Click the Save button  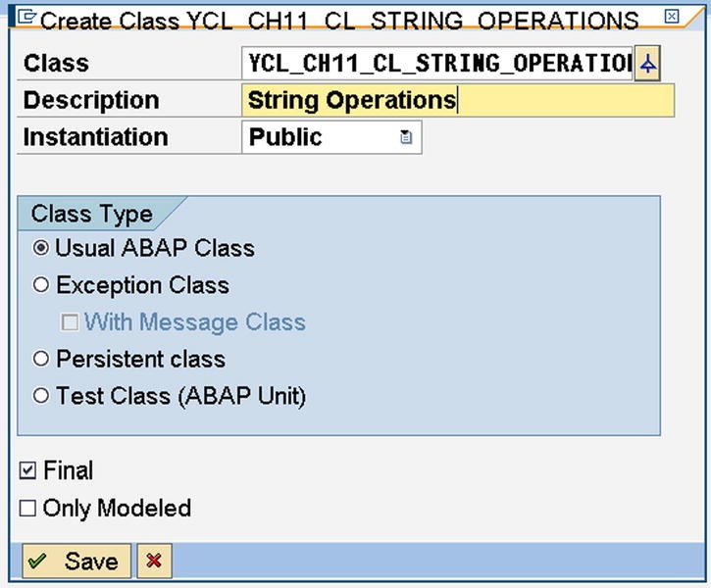click(x=76, y=561)
